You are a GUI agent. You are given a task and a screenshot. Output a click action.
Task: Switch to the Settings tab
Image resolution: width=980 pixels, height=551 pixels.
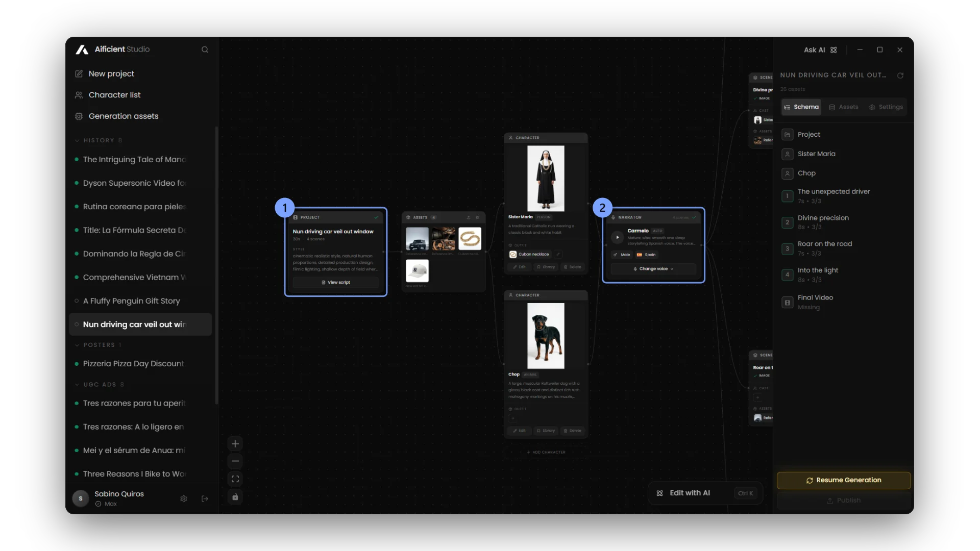click(886, 107)
